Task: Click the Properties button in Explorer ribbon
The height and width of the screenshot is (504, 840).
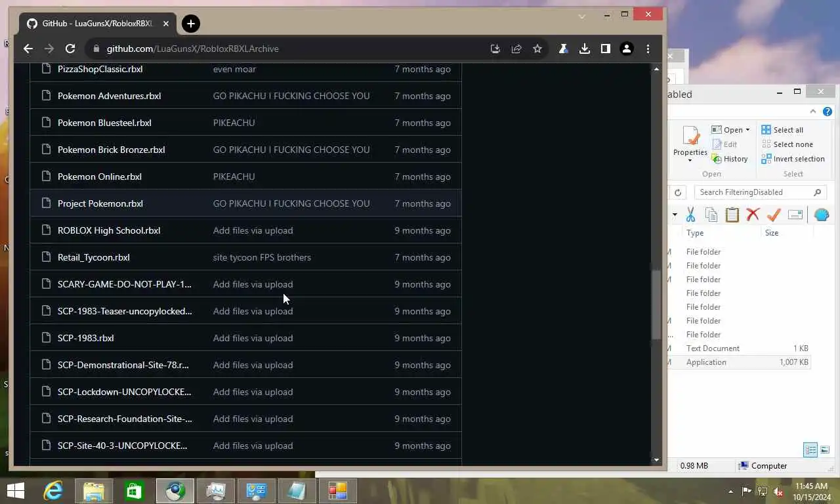Action: 690,144
